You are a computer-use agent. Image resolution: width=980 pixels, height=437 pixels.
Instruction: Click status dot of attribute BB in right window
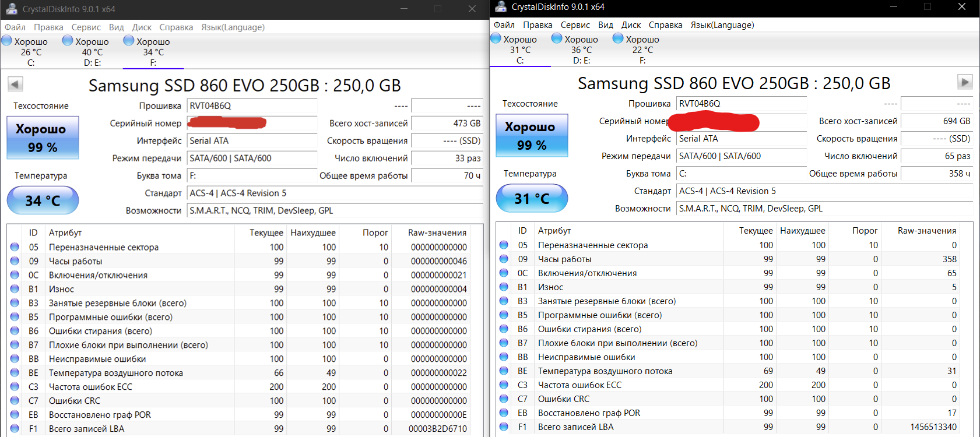point(504,357)
